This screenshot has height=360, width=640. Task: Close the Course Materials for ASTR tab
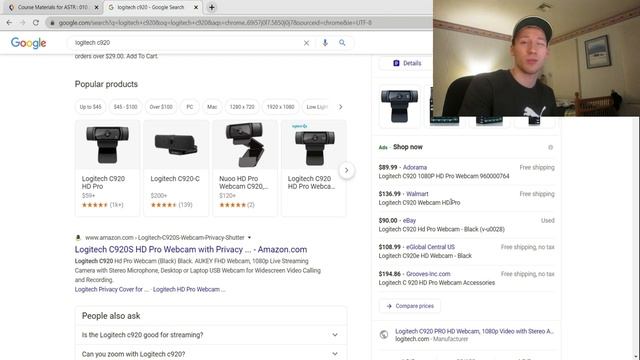click(x=96, y=7)
